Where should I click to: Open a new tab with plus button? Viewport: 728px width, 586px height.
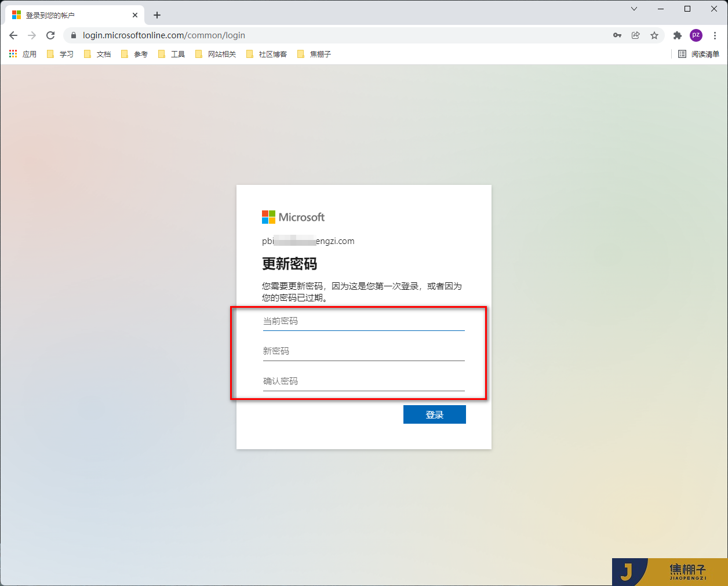pyautogui.click(x=157, y=15)
